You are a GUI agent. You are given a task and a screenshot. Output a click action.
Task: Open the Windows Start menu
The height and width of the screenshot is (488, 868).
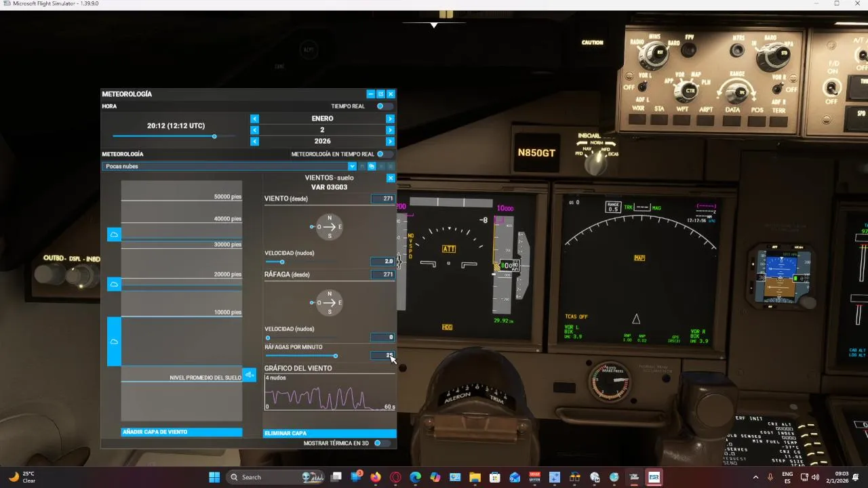click(214, 477)
